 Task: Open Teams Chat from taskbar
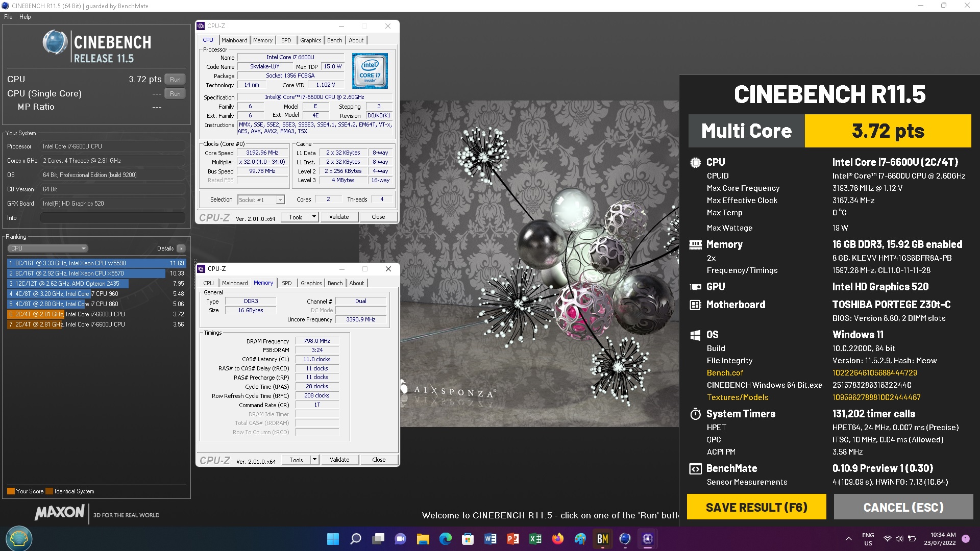click(401, 539)
